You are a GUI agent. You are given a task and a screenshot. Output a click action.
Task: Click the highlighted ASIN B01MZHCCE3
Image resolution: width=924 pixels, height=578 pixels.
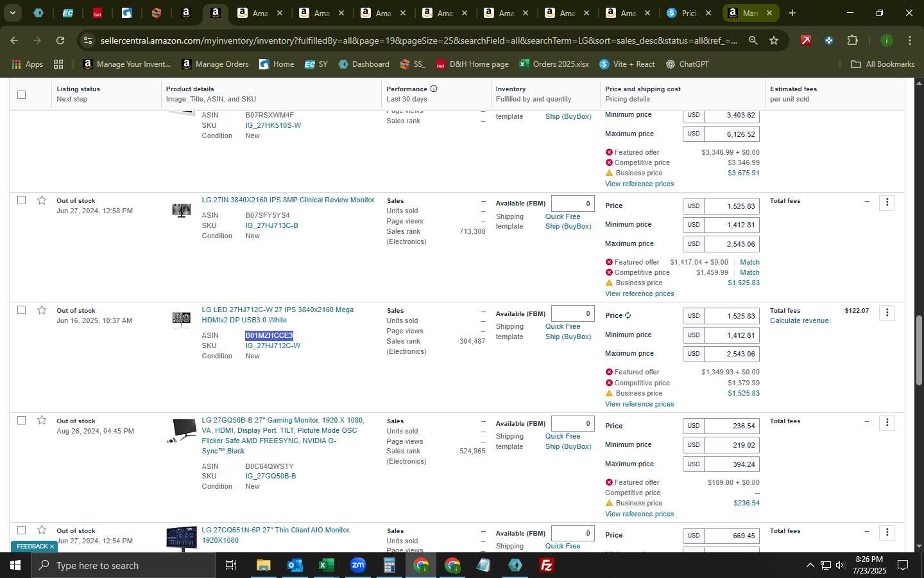click(x=269, y=335)
